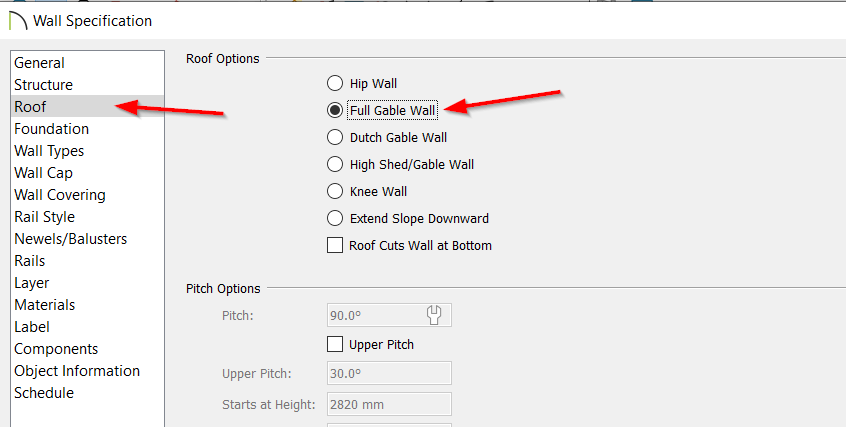
Task: Click the Starts at Height input field
Action: [389, 404]
